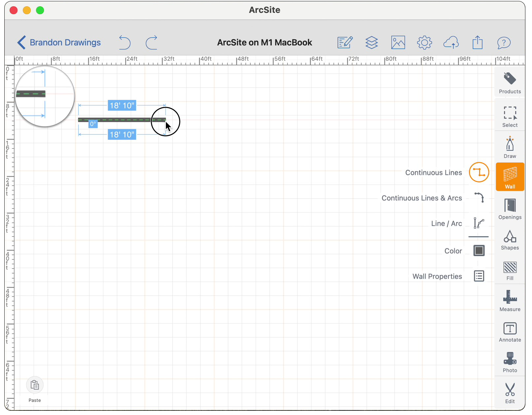
Task: Click the highlighted Wall tool
Action: coord(510,177)
